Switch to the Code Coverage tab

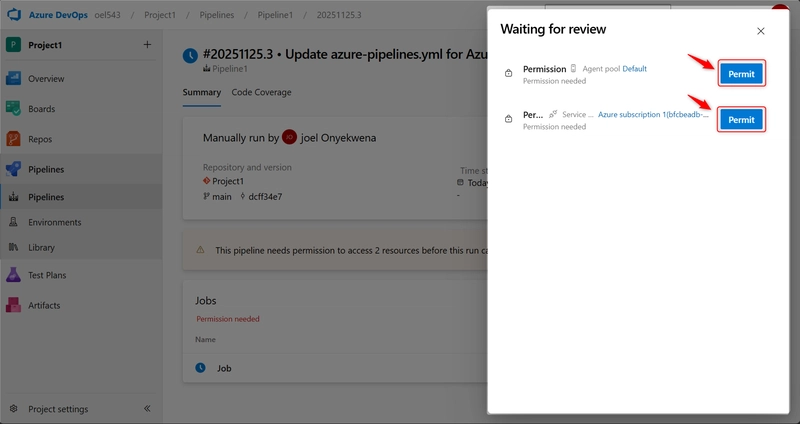[261, 93]
